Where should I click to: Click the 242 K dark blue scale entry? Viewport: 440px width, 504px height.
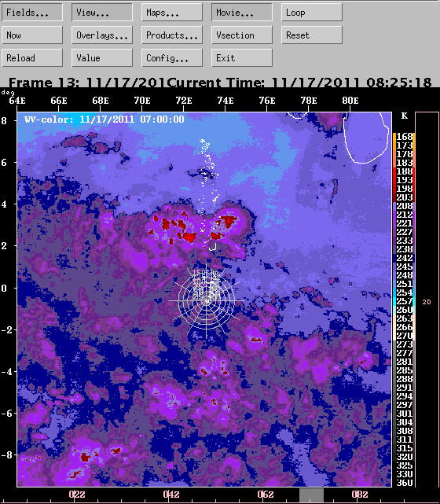pos(404,258)
